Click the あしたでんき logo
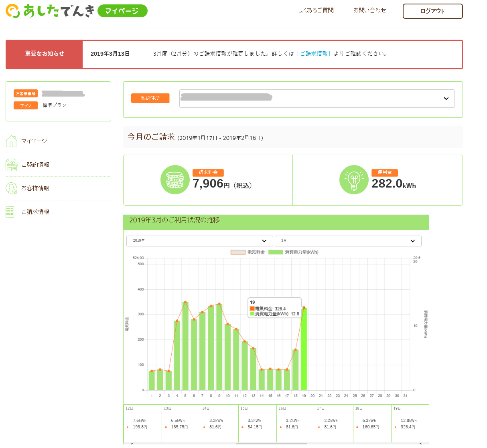This screenshot has width=487, height=448. pos(50,11)
